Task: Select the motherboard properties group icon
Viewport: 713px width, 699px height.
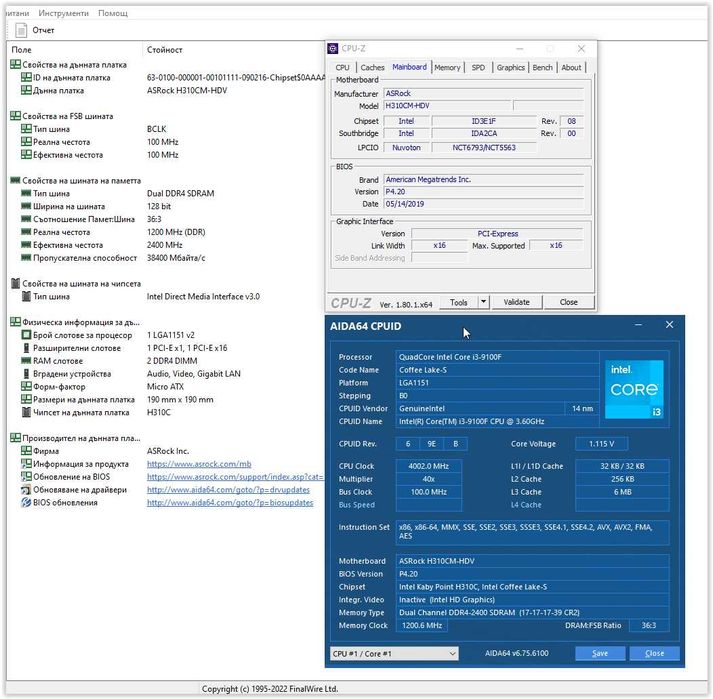Action: tap(15, 64)
